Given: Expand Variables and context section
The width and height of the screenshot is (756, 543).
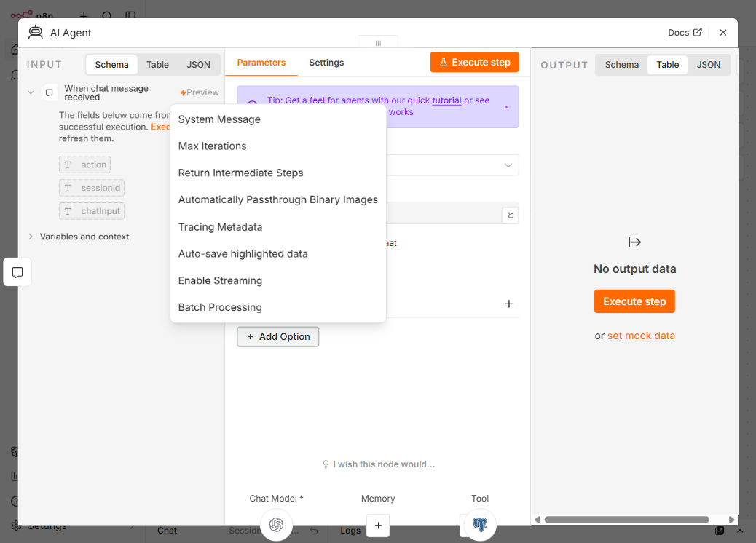Looking at the screenshot, I should pyautogui.click(x=31, y=237).
